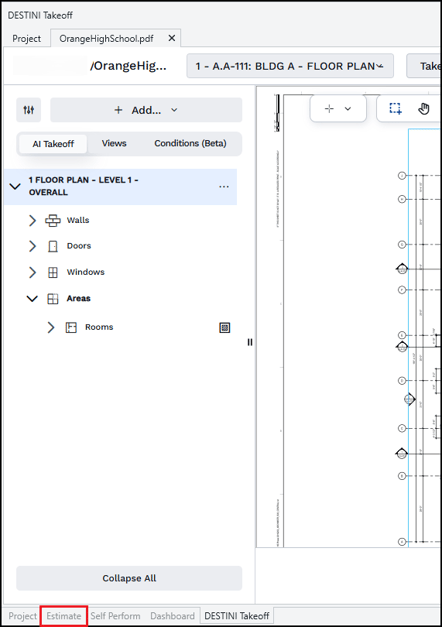Image resolution: width=442 pixels, height=627 pixels.
Task: Select 1 FLOOR PLAN - LEVEL 1 - OVERALL text
Action: click(83, 186)
